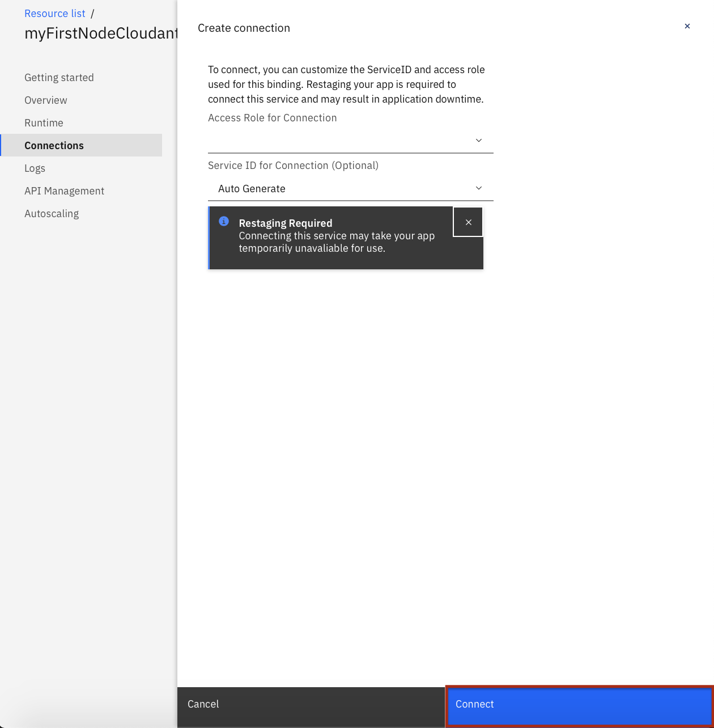This screenshot has width=714, height=728.
Task: Open Access Role for Connection dropdown
Action: pos(351,140)
